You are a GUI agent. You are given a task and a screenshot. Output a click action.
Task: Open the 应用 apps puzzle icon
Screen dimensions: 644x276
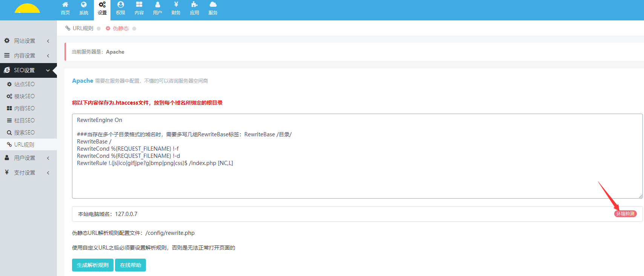click(x=195, y=8)
